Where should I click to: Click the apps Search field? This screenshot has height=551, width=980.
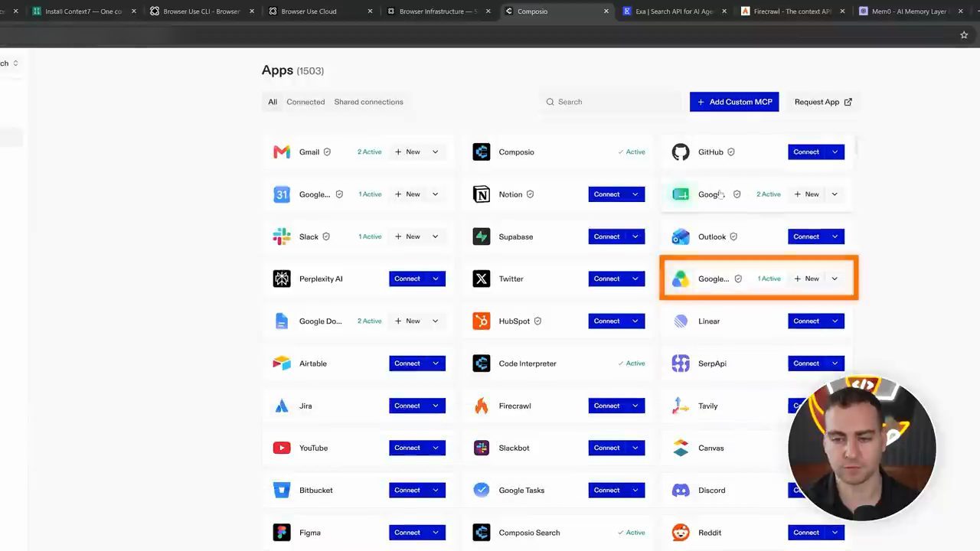(x=611, y=102)
